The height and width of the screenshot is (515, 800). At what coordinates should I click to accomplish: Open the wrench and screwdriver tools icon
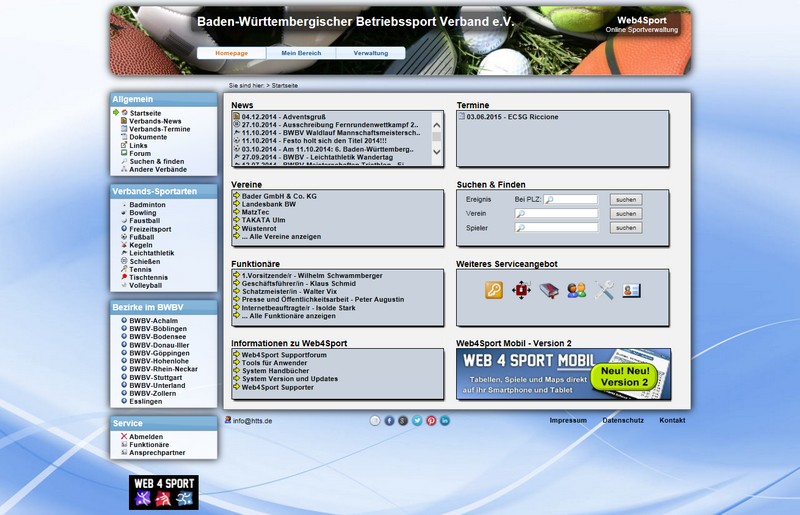(604, 291)
